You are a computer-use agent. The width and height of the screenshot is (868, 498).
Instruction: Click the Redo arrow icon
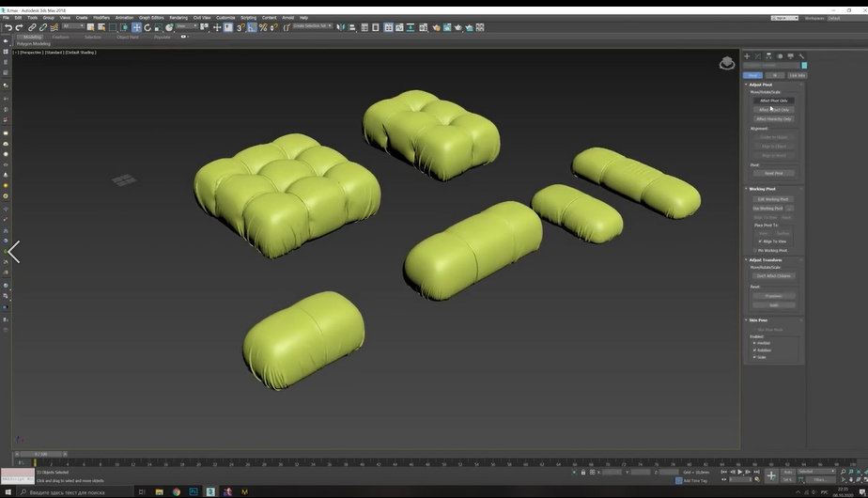(20, 27)
